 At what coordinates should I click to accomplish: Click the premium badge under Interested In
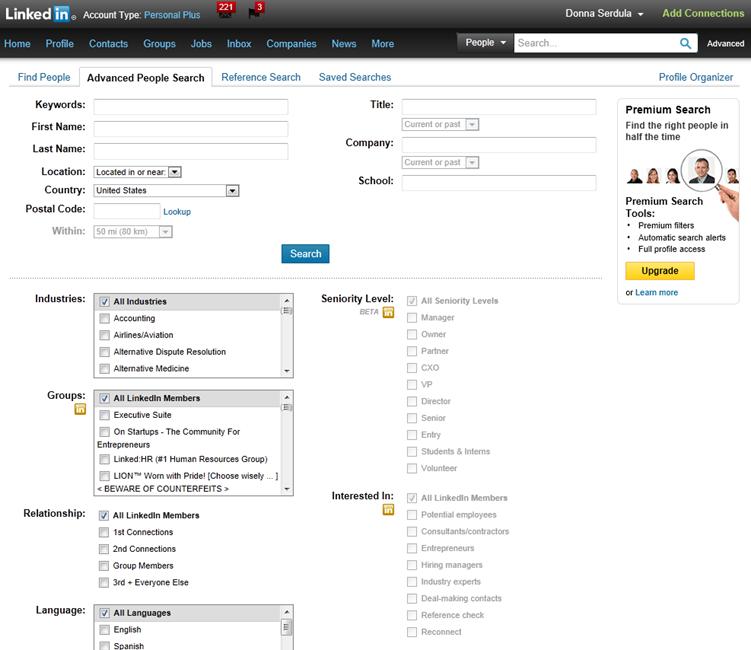point(388,509)
